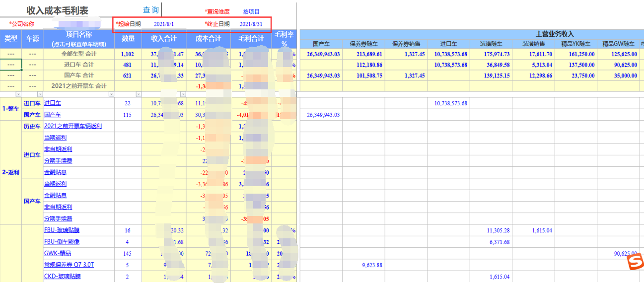644x285 pixels.
Task: Click the 主营业务收入 header cell
Action: 554,34
